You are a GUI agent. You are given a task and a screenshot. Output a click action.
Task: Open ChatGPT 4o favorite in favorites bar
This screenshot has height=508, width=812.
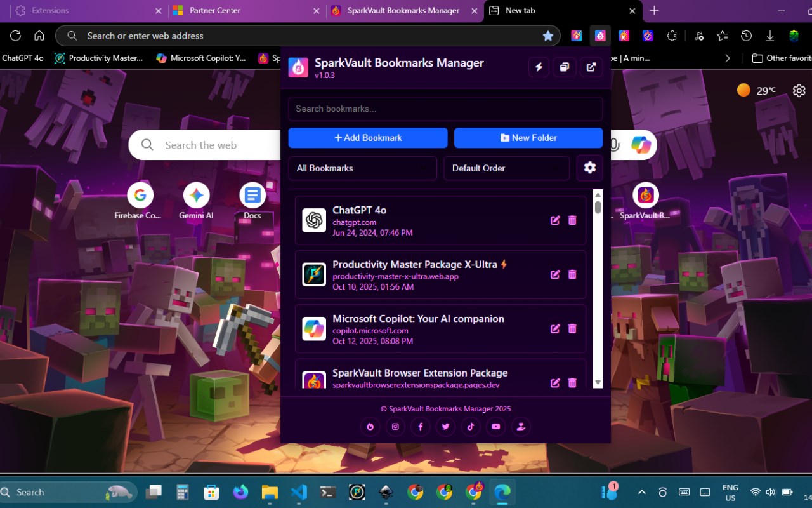tap(23, 58)
